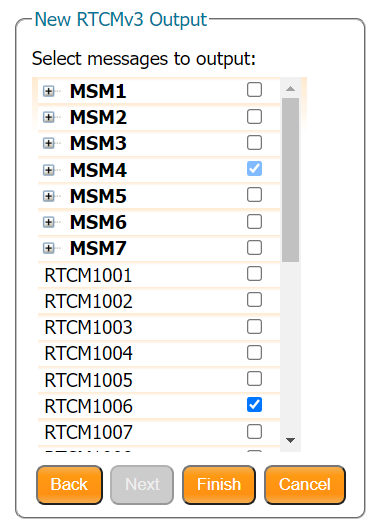
Task: Click the message list scrollbar thumb
Action: [x=291, y=180]
